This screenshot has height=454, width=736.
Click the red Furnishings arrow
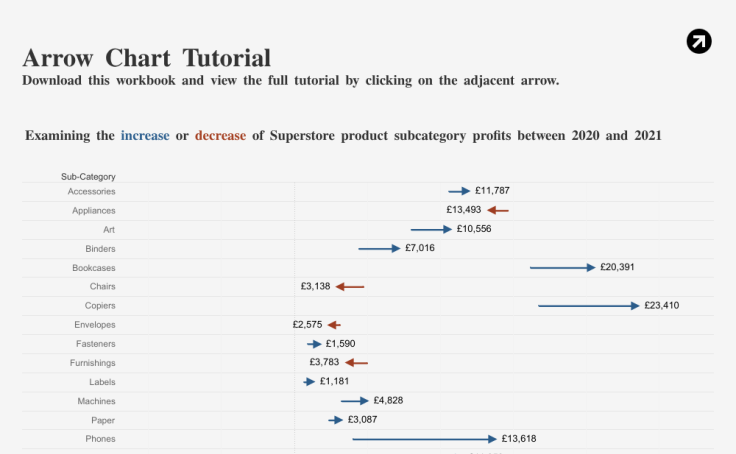pos(356,362)
